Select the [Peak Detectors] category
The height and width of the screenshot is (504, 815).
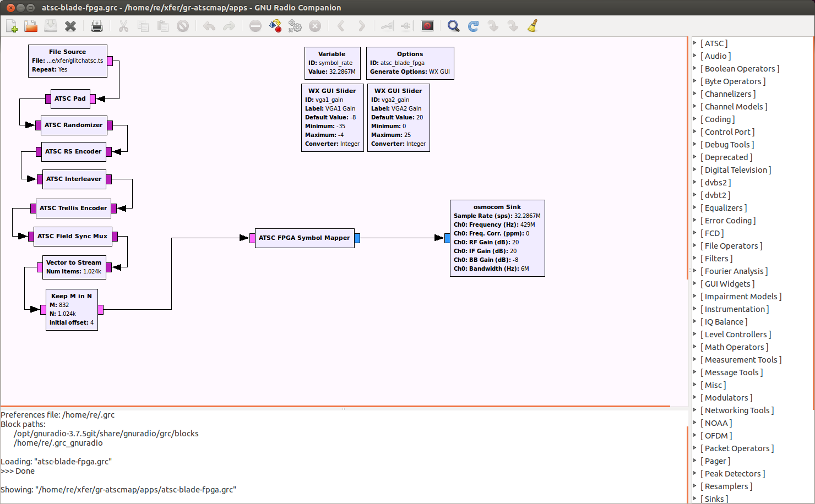(732, 474)
